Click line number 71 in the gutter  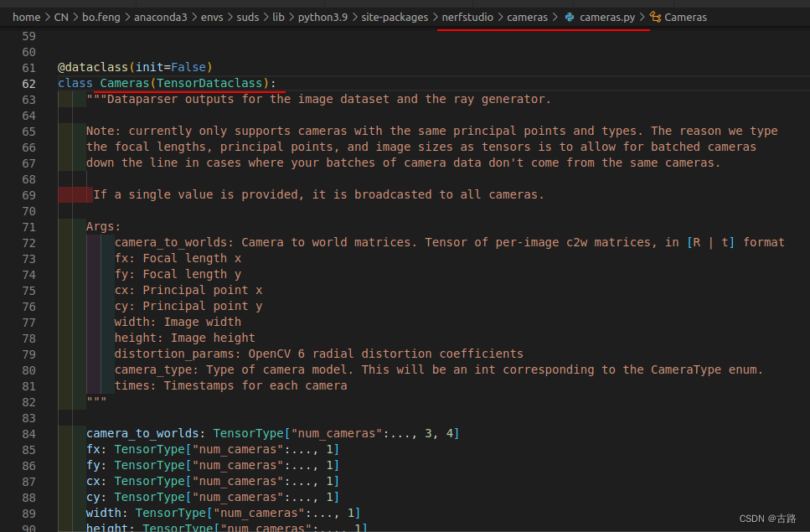tap(29, 227)
